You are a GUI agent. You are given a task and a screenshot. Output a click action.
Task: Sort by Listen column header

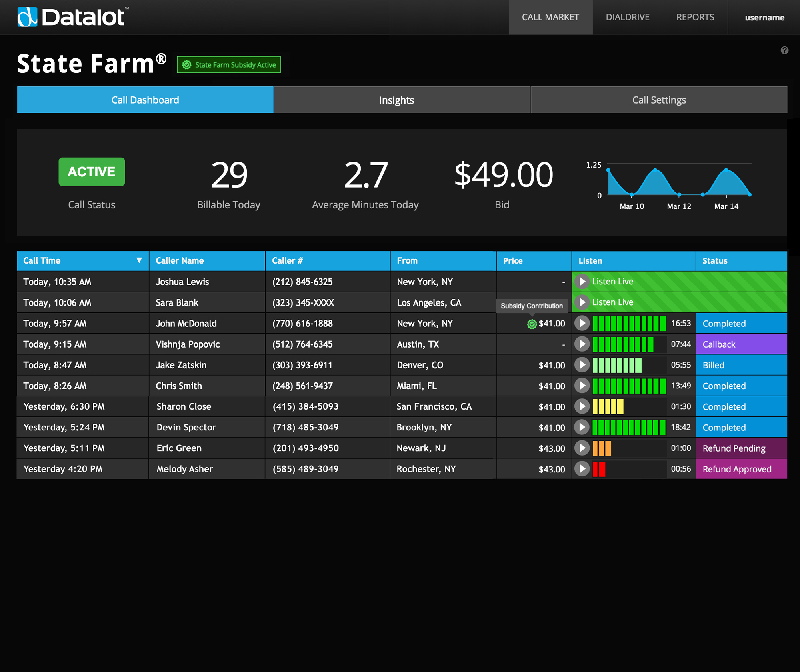click(634, 260)
